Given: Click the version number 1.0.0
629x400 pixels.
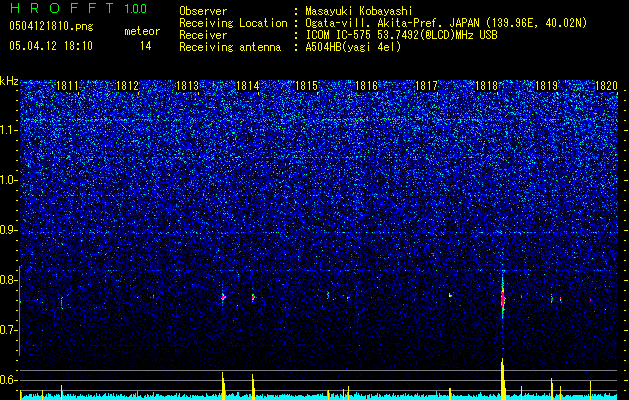Looking at the screenshot, I should (135, 9).
